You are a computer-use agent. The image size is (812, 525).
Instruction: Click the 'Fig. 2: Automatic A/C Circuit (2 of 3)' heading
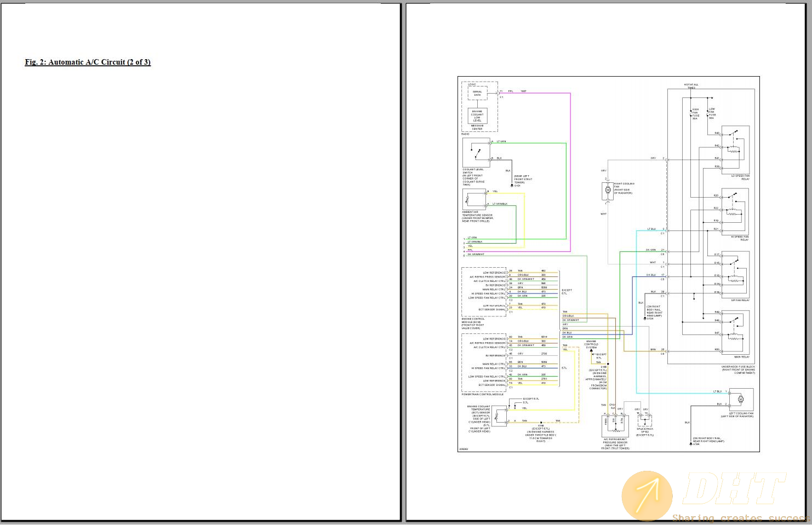pyautogui.click(x=88, y=62)
